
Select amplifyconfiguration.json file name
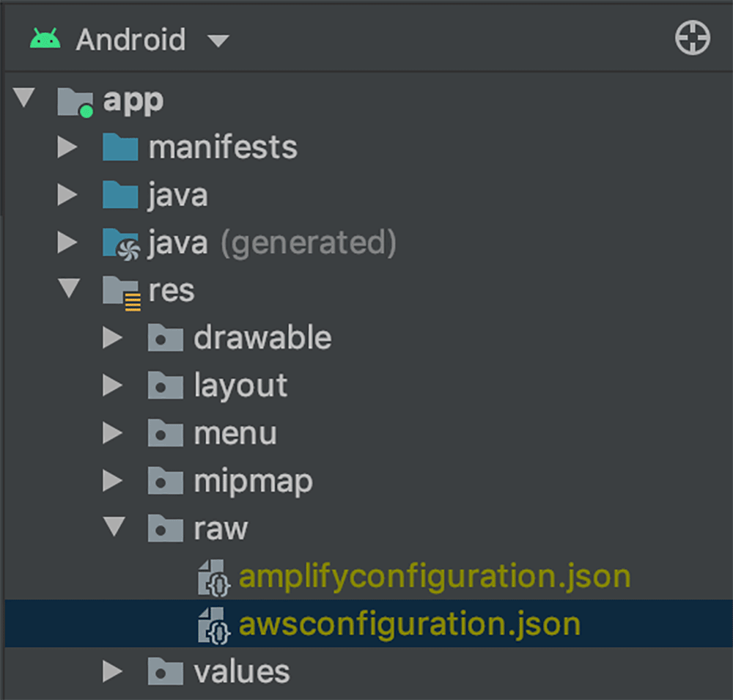tap(434, 577)
